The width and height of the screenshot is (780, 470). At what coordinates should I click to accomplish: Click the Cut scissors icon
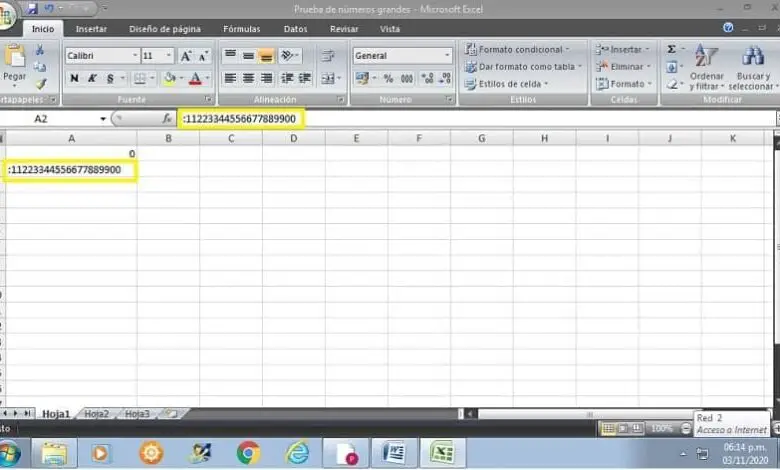(x=40, y=50)
